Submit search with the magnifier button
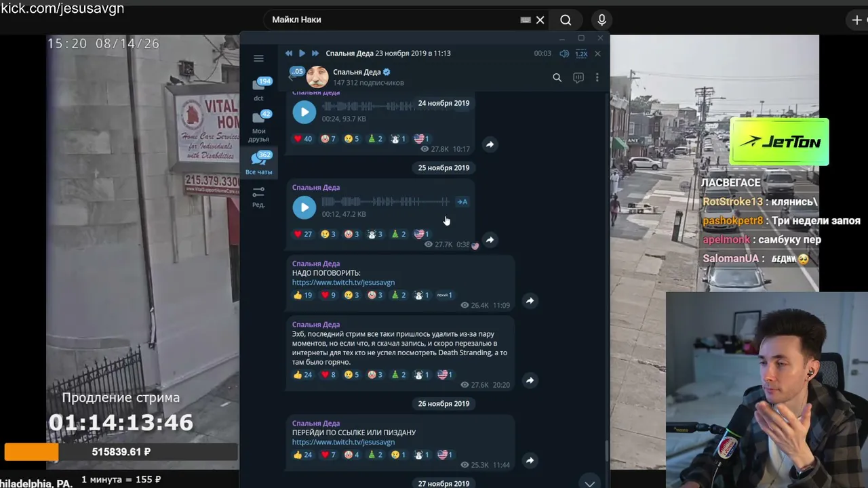Image resolution: width=868 pixels, height=488 pixels. coord(566,20)
